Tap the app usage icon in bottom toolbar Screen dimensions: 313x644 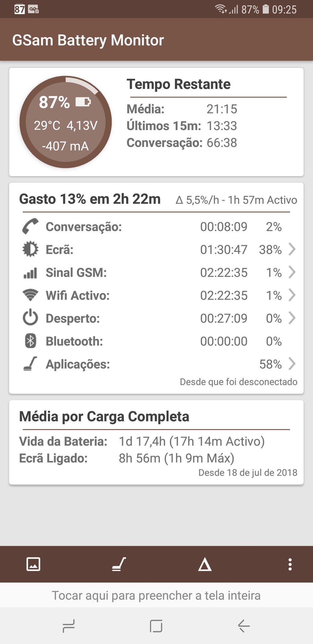[x=119, y=564]
